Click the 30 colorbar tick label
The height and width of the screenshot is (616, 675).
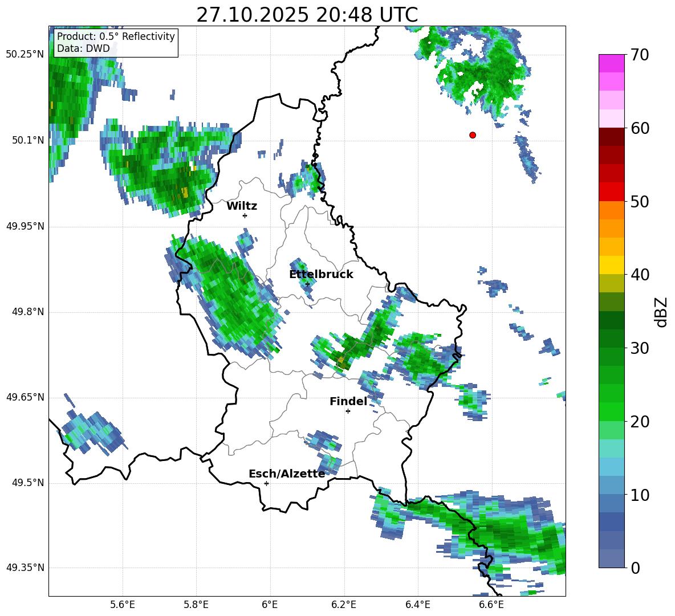pos(640,348)
